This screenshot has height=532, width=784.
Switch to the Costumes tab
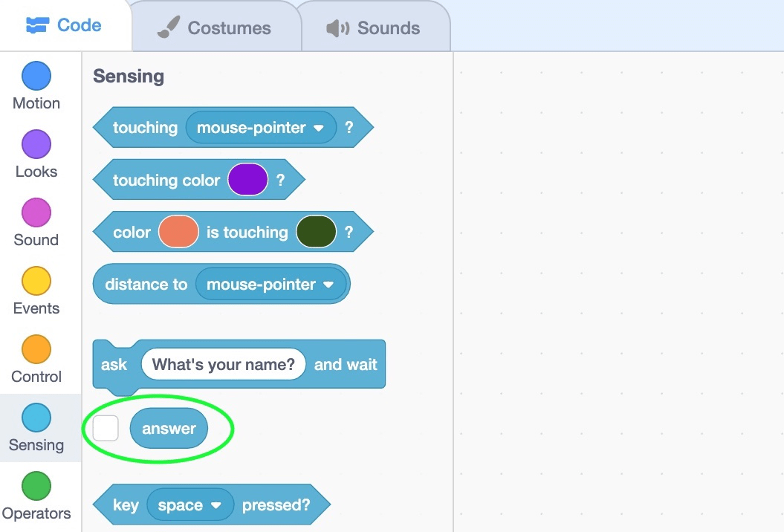tap(216, 28)
